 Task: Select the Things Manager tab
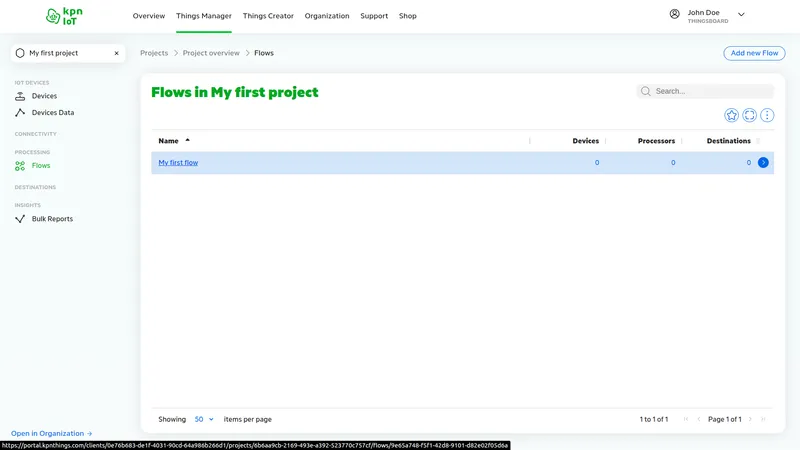tap(204, 16)
